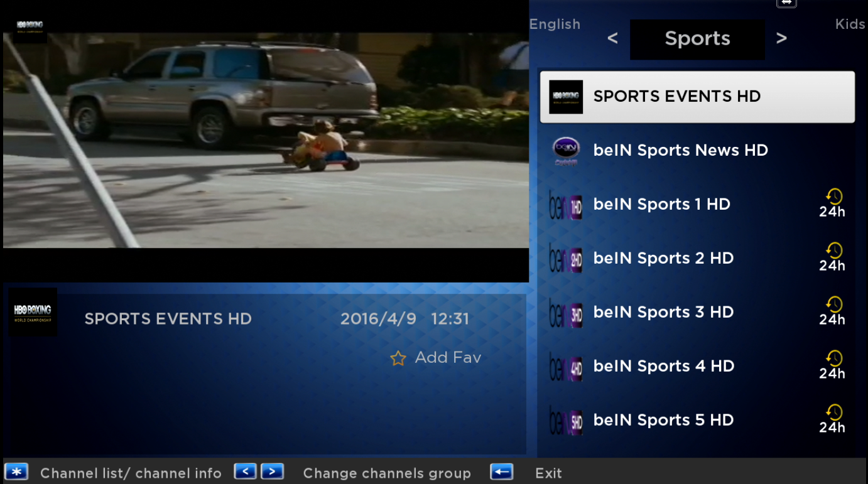The image size is (868, 484).
Task: Go to the next channel group with the right chevron
Action: [x=781, y=38]
